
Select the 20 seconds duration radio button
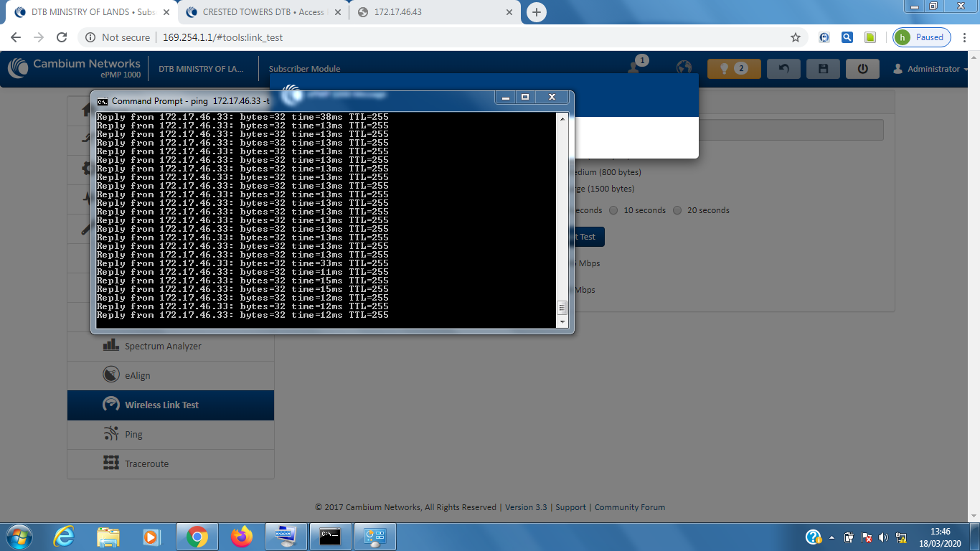[x=677, y=210]
